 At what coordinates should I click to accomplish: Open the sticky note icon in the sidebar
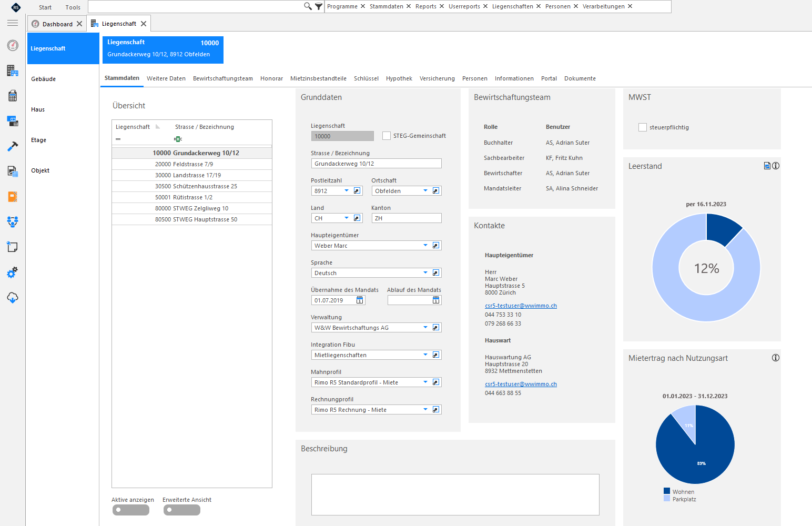[13, 247]
